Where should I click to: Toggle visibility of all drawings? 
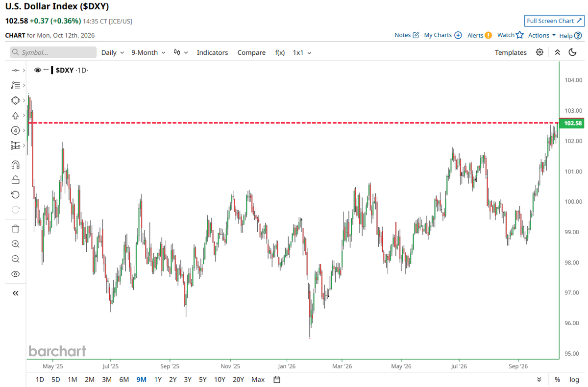coord(15,274)
